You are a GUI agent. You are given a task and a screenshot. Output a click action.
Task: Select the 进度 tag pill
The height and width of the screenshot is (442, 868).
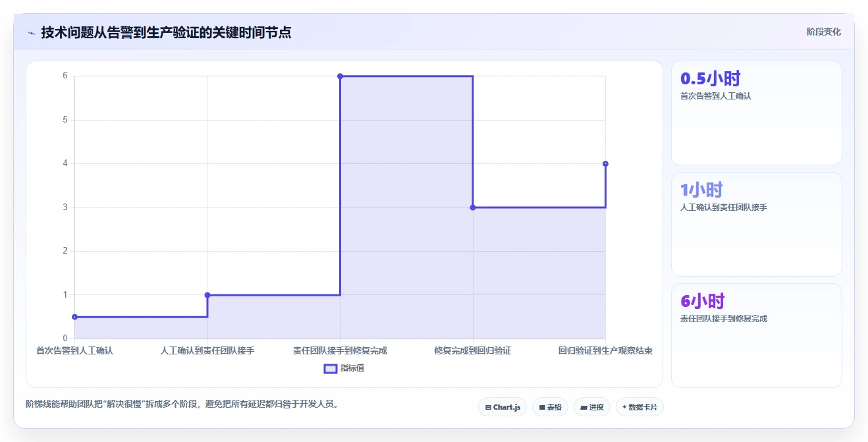(592, 407)
